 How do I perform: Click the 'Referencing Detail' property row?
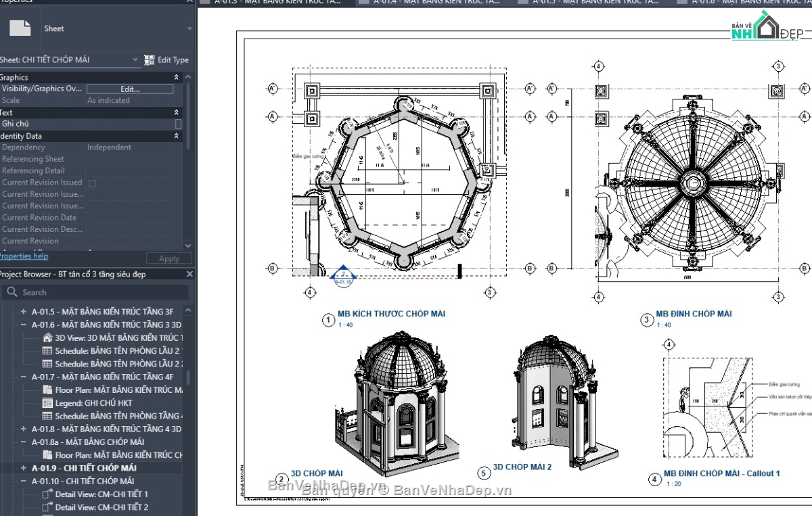point(91,170)
